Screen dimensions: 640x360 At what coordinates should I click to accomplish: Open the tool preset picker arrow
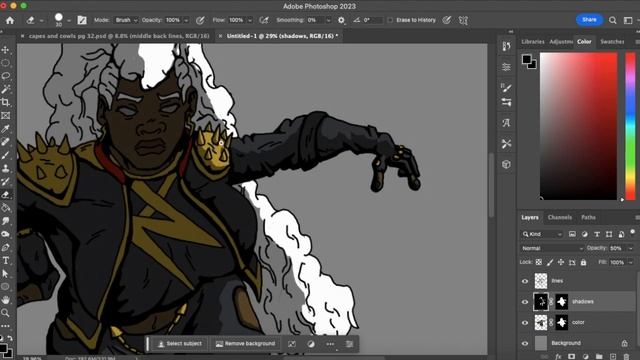41,20
